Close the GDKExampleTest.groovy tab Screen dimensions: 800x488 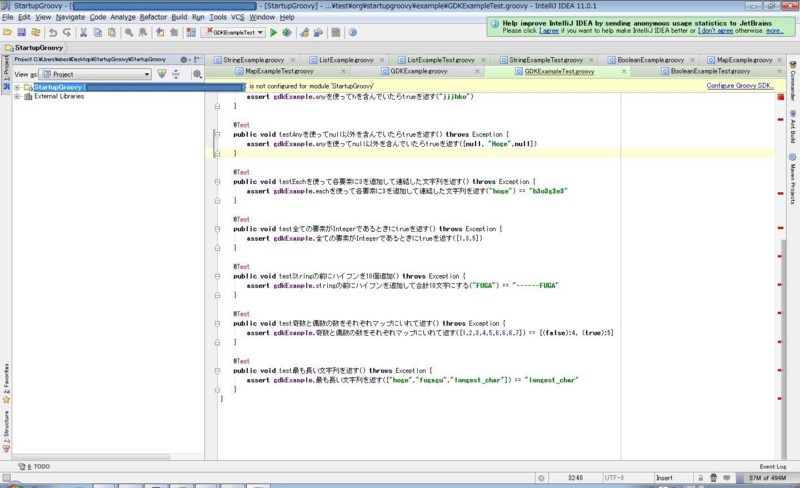(x=624, y=71)
